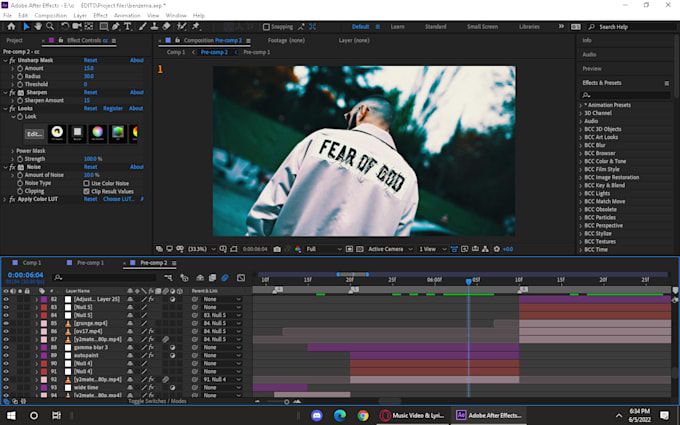Switch to the Learn workspace
680x425 pixels.
tap(397, 26)
